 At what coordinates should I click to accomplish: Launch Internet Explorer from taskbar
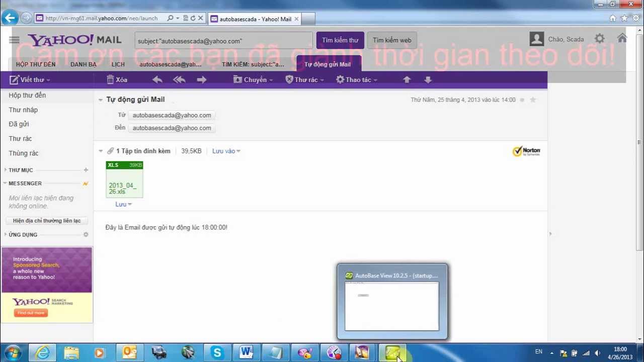[43, 353]
